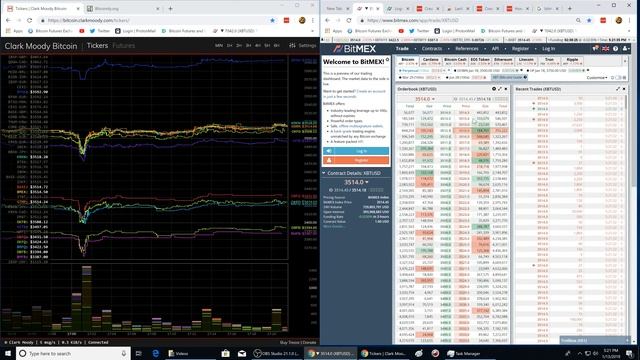Open the BitMEX user account icon
Viewport: 640px width, 360px height.
click(625, 49)
